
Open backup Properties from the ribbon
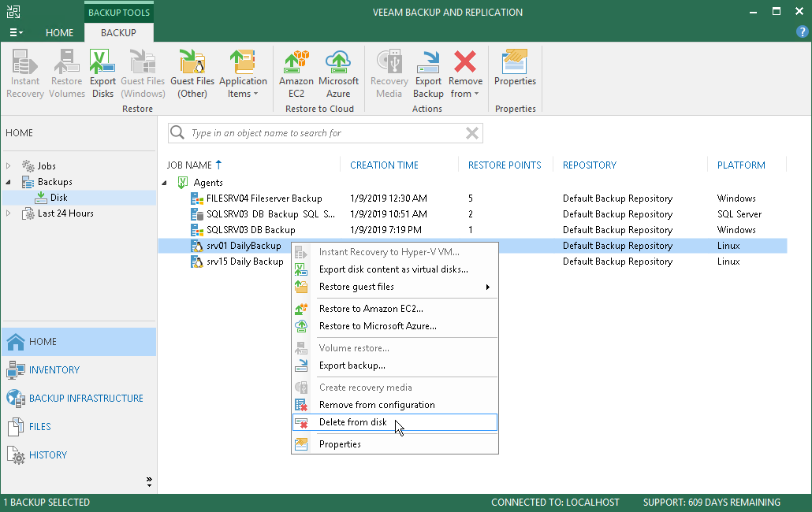pyautogui.click(x=515, y=68)
